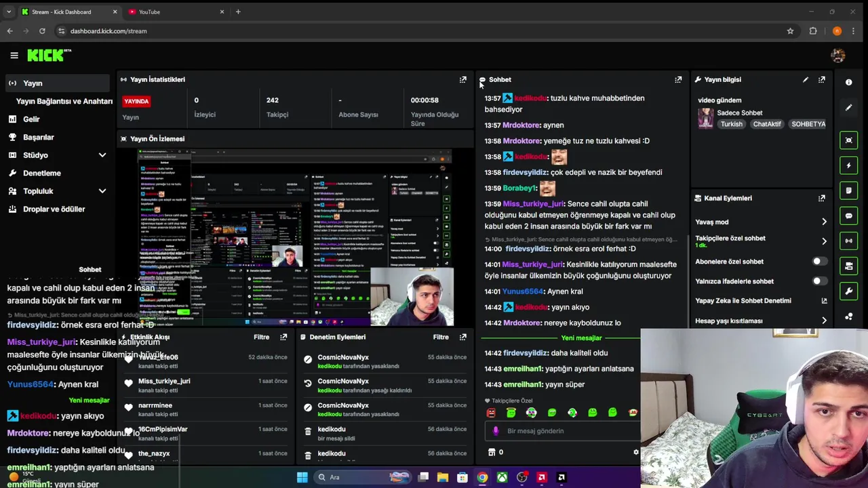Open the hamburger menu next to Kick logo

pyautogui.click(x=14, y=56)
